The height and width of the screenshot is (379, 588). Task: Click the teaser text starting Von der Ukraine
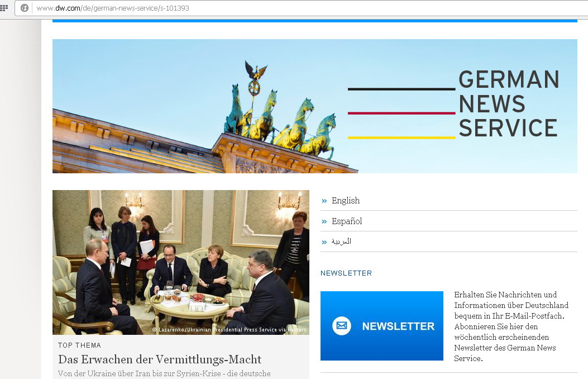164,374
